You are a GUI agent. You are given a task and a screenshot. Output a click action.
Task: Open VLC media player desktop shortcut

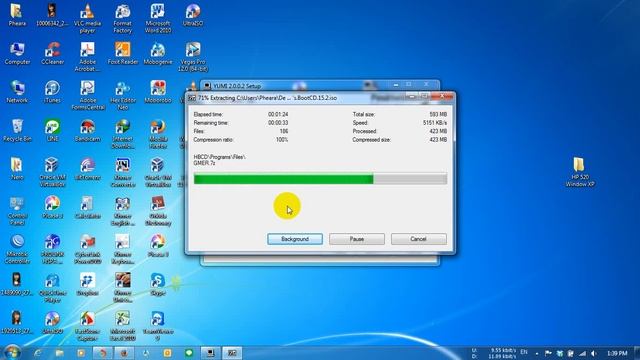click(x=87, y=18)
